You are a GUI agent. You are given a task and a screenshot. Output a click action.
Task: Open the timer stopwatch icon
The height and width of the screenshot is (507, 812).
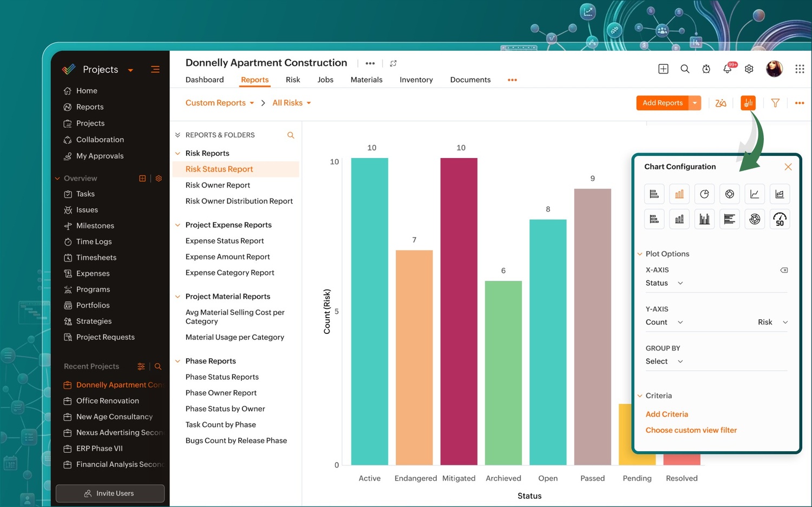[706, 69]
